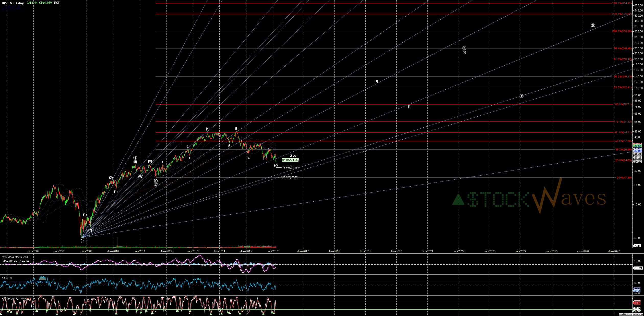
Task: Click the 7.0M volume axis tag
Action: (637, 246)
